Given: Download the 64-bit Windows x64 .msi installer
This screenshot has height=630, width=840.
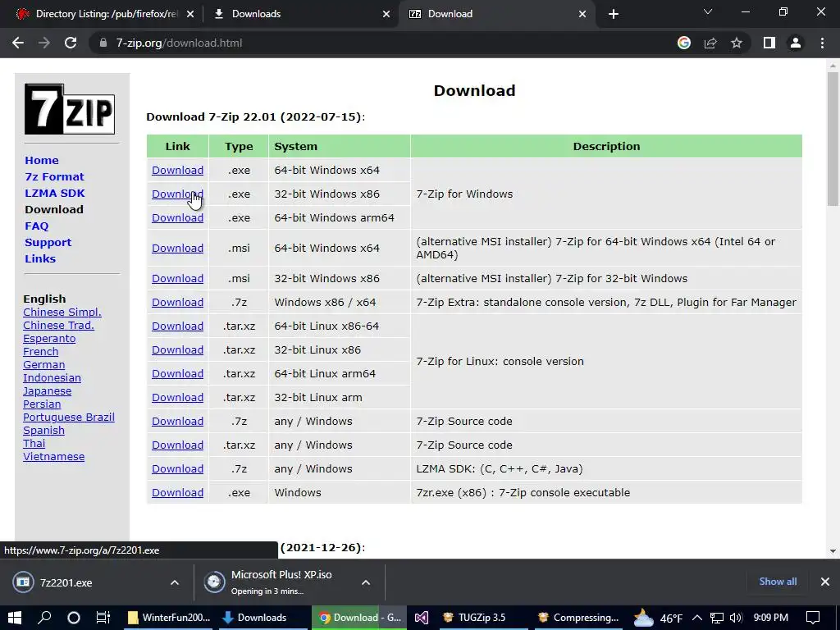Looking at the screenshot, I should [x=177, y=248].
